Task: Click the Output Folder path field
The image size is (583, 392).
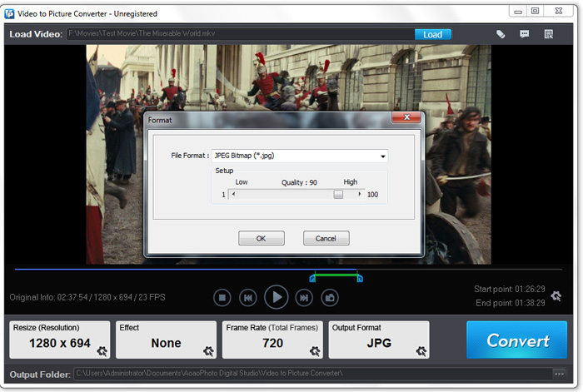Action: click(313, 374)
